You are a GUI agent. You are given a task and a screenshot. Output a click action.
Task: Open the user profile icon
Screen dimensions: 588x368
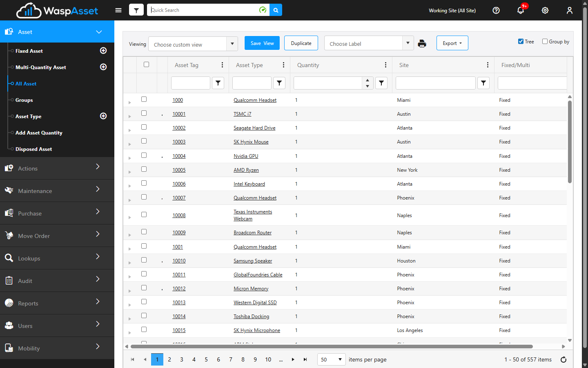pyautogui.click(x=570, y=10)
